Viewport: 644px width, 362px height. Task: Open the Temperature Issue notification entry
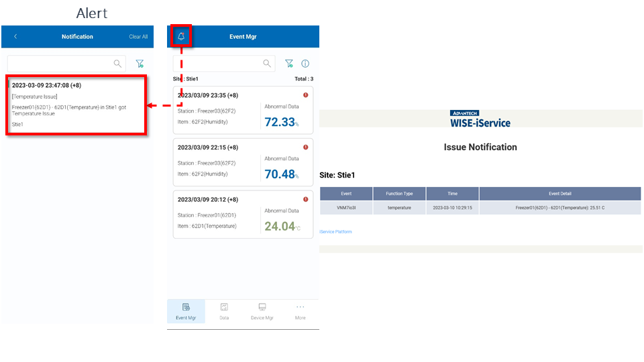pos(76,105)
